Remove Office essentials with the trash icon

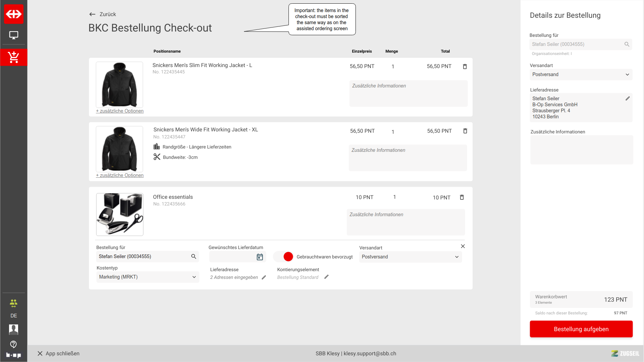(x=462, y=197)
